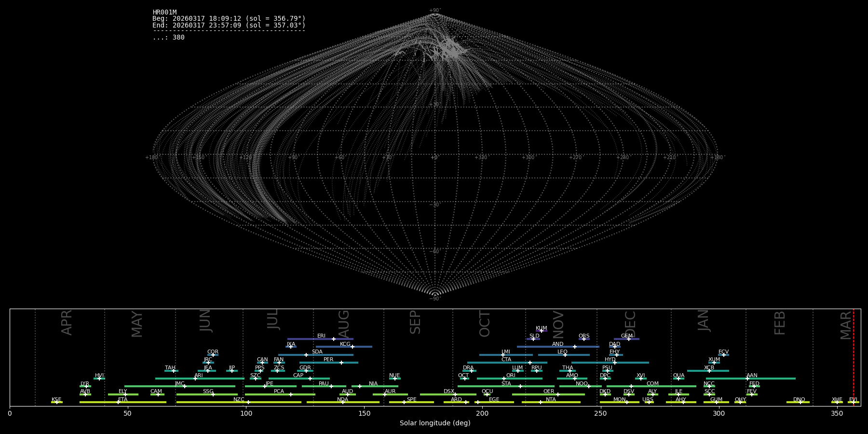Image resolution: width=868 pixels, height=434 pixels.
Task: Click the URS shower label
Action: pyautogui.click(x=648, y=400)
